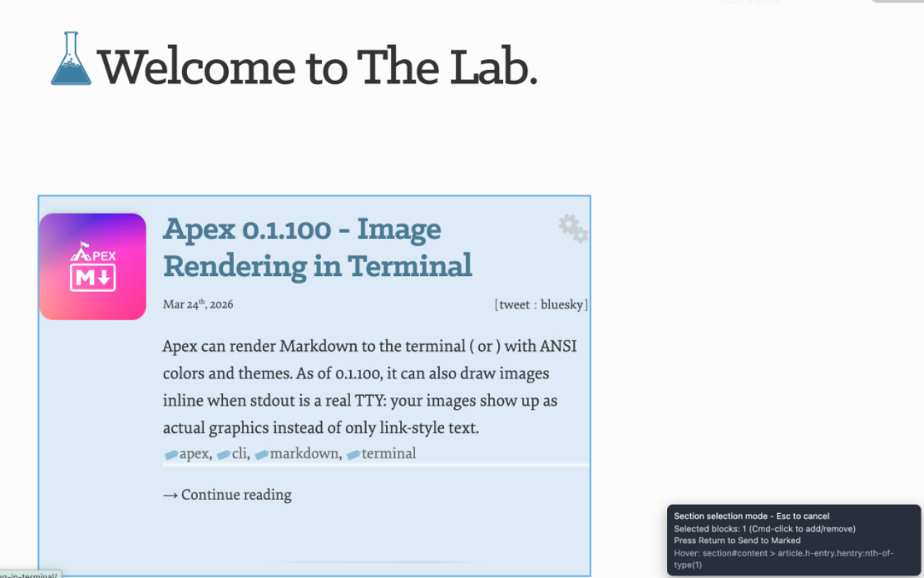Click the tag icon before 'markdown'
This screenshot has height=578, width=924.
click(261, 454)
